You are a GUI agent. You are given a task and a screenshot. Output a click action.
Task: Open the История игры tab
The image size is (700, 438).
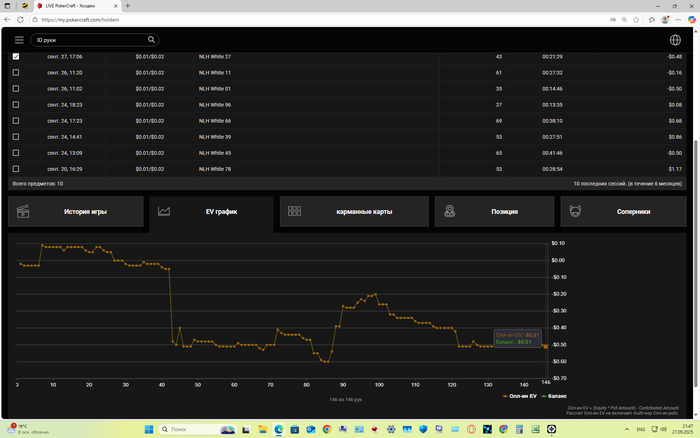pos(76,212)
